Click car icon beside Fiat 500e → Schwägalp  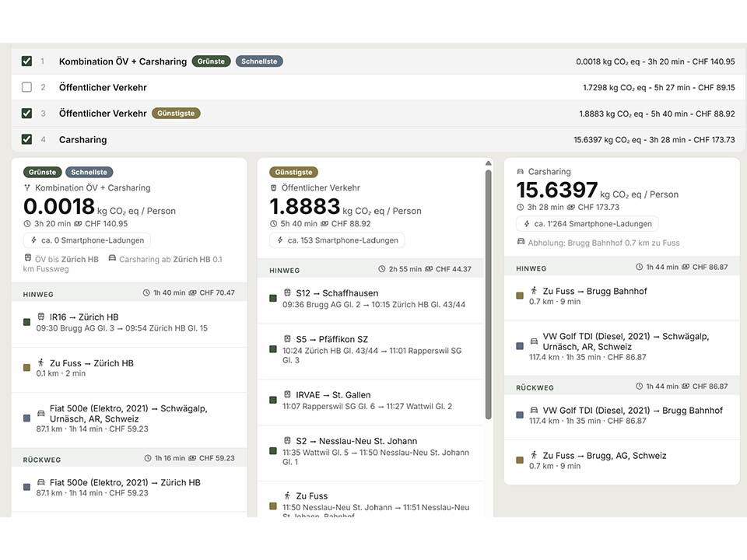41,413
